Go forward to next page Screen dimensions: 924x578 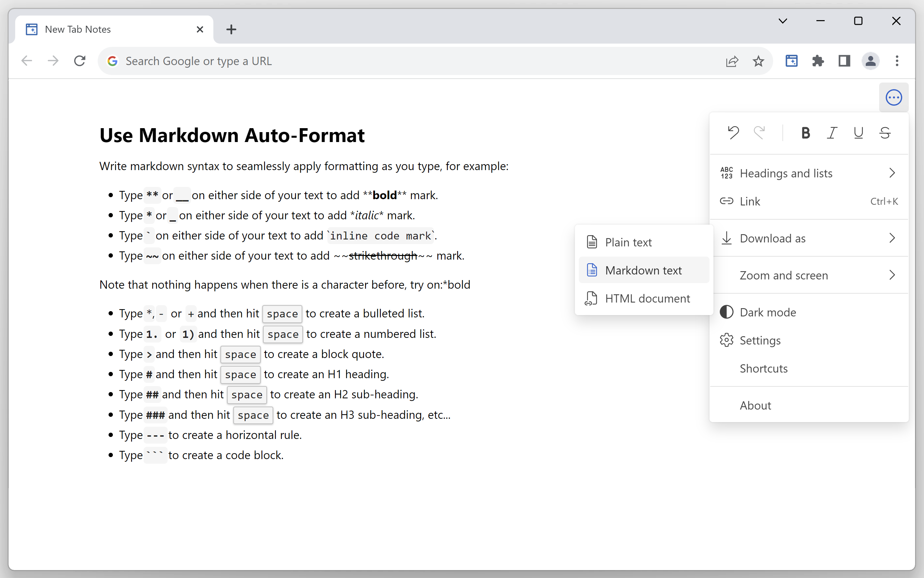click(53, 61)
